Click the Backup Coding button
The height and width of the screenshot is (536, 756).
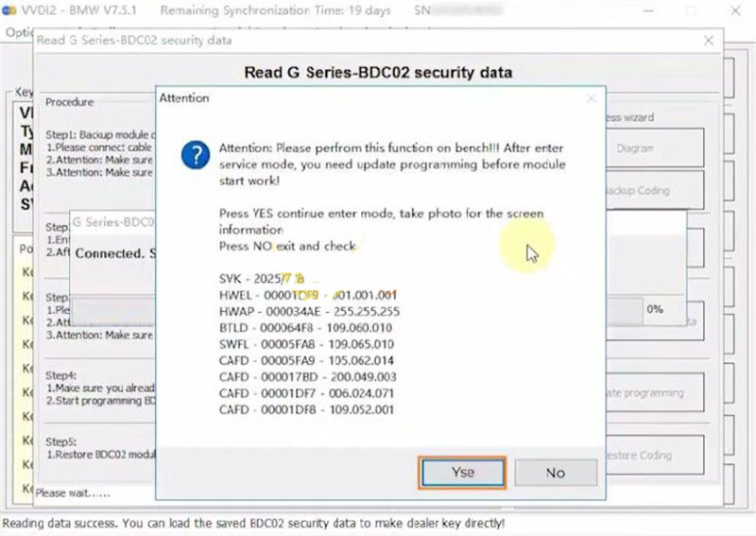tap(655, 191)
